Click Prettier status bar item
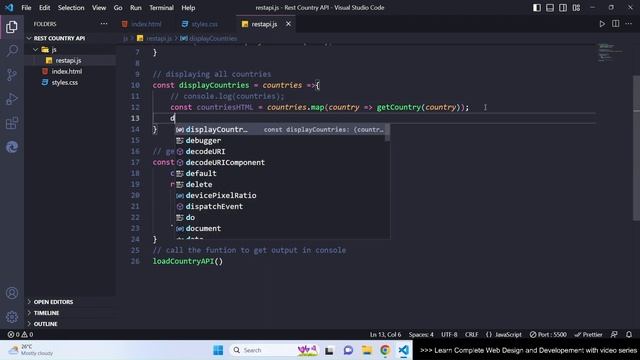 589,335
